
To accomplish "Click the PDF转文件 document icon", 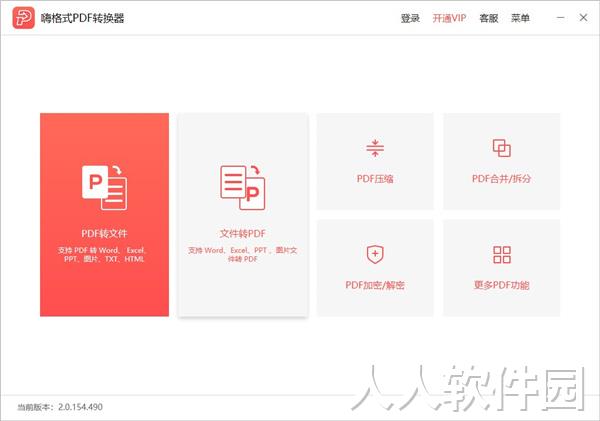I will point(104,188).
